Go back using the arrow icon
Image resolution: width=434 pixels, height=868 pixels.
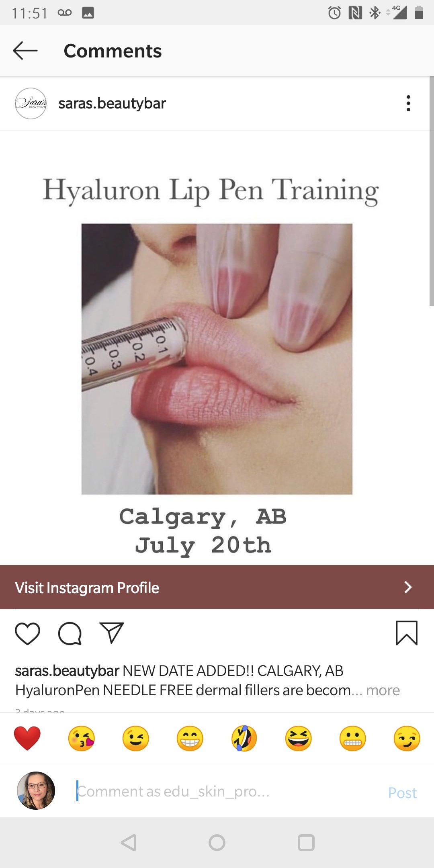(x=25, y=51)
